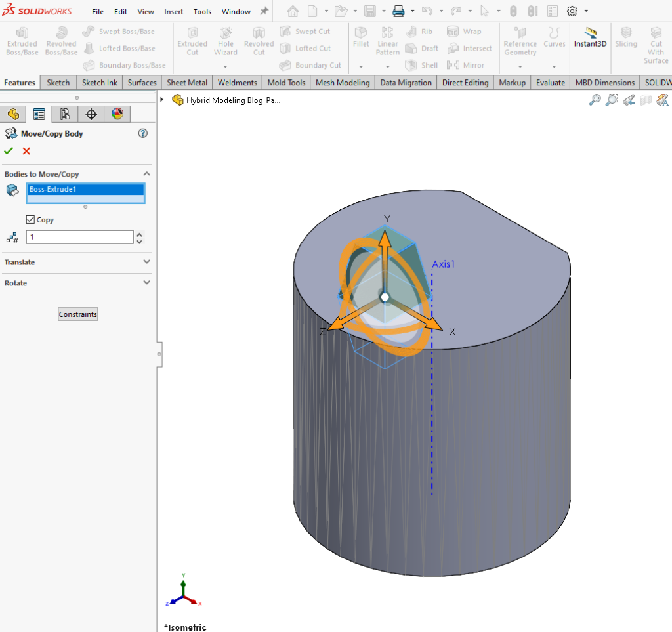Confirm Move/Copy Body with green checkmark
The image size is (672, 632).
click(x=9, y=151)
